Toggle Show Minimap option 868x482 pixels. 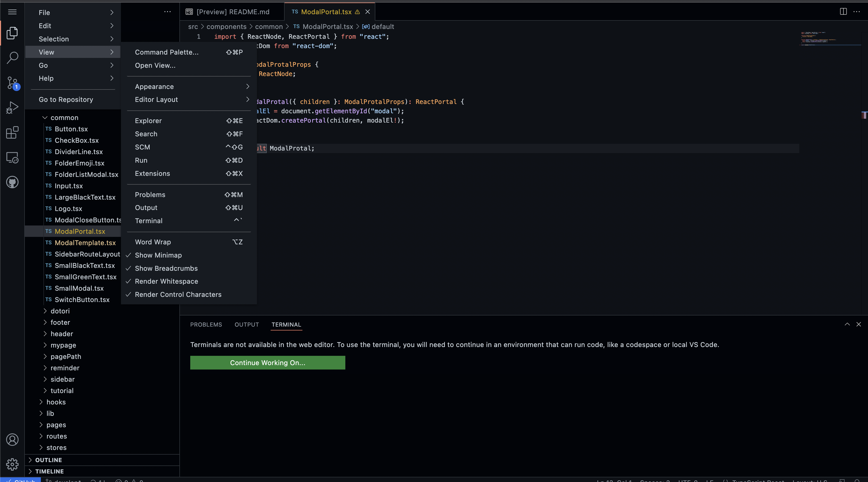coord(158,255)
